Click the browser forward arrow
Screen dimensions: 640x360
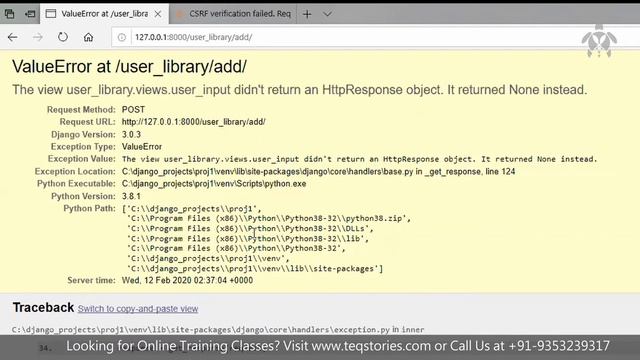point(38,38)
